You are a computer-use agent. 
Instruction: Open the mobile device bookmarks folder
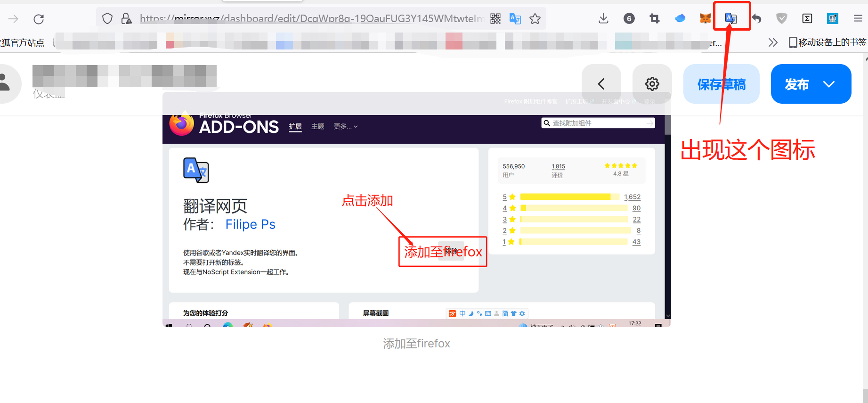coord(827,42)
